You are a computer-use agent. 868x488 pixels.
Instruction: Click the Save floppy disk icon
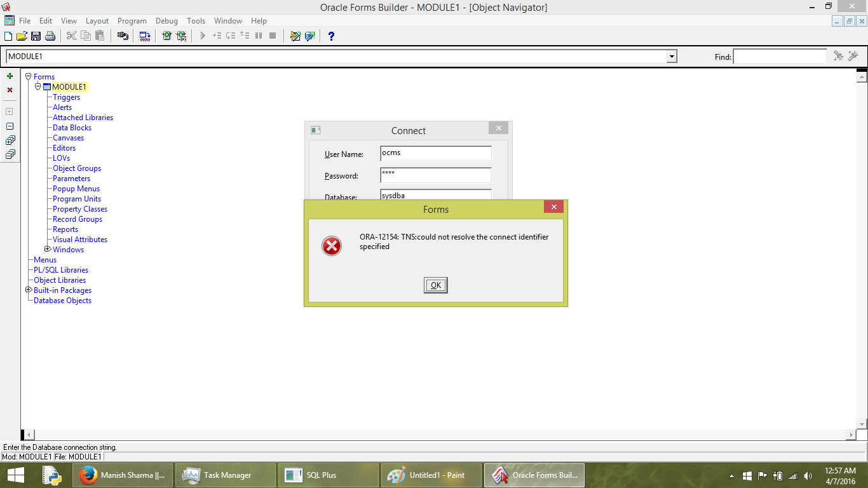pos(36,36)
